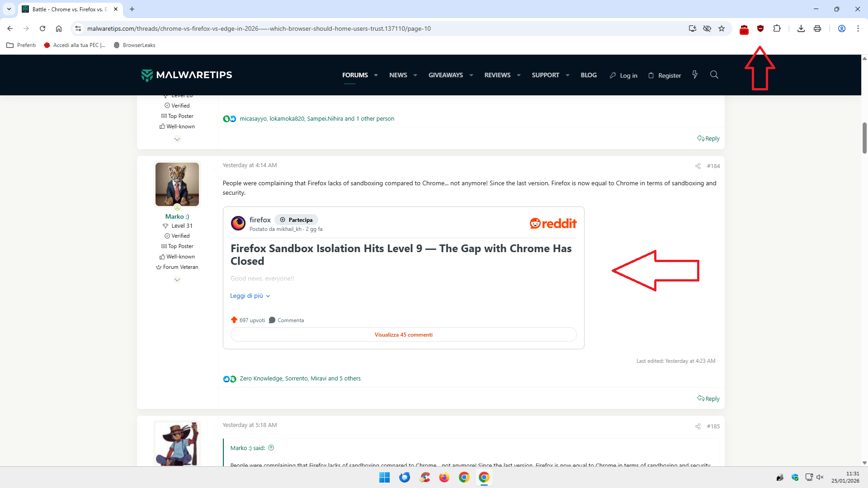Viewport: 868px width, 488px height.
Task: Go to the browser home page
Action: point(59,28)
